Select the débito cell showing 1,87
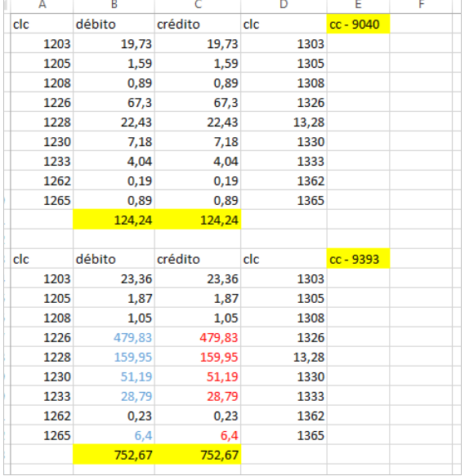The width and height of the screenshot is (465, 476). coord(114,298)
